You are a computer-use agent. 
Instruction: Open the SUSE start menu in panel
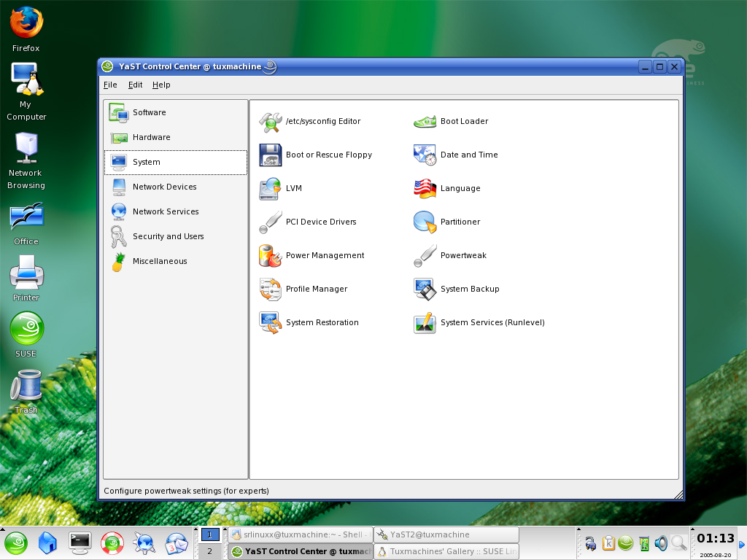(x=16, y=542)
